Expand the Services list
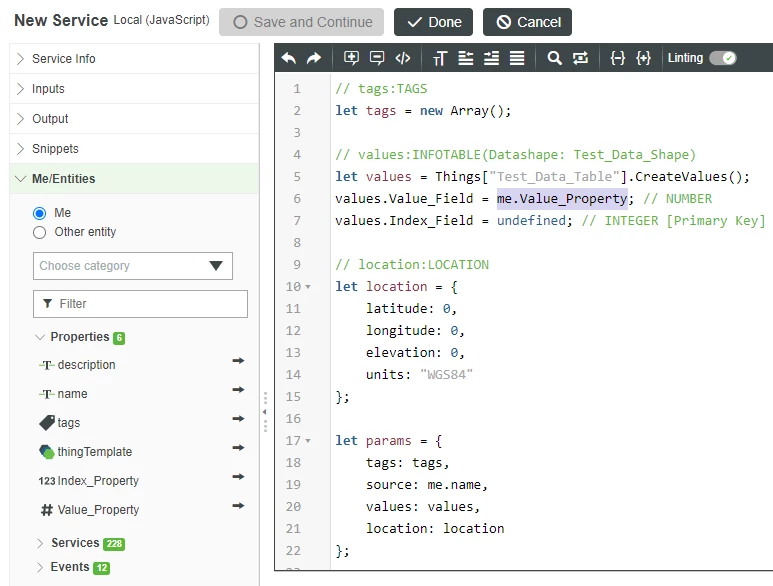The width and height of the screenshot is (773, 586). tap(40, 543)
